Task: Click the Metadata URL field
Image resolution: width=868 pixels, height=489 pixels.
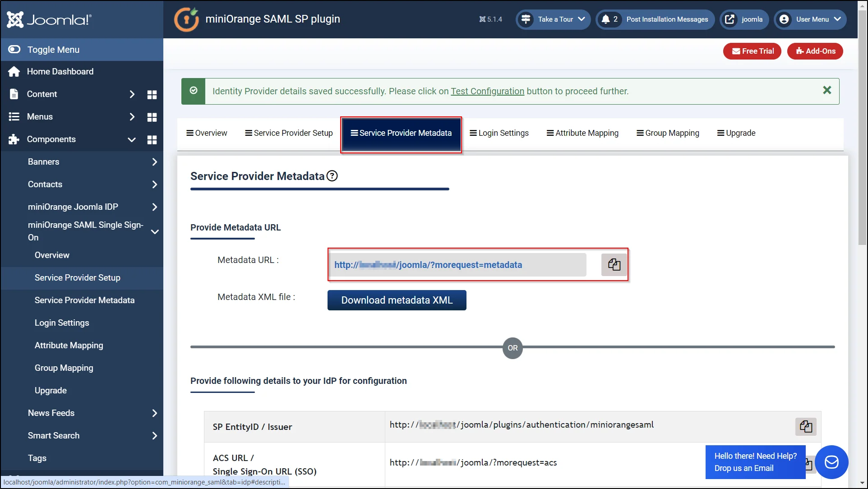Action: (457, 265)
